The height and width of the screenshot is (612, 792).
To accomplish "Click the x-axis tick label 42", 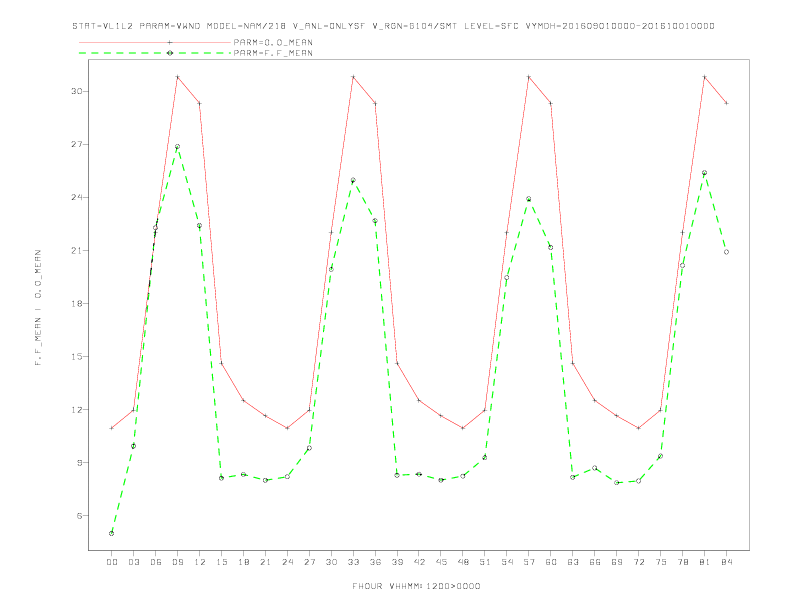I will pos(419,562).
